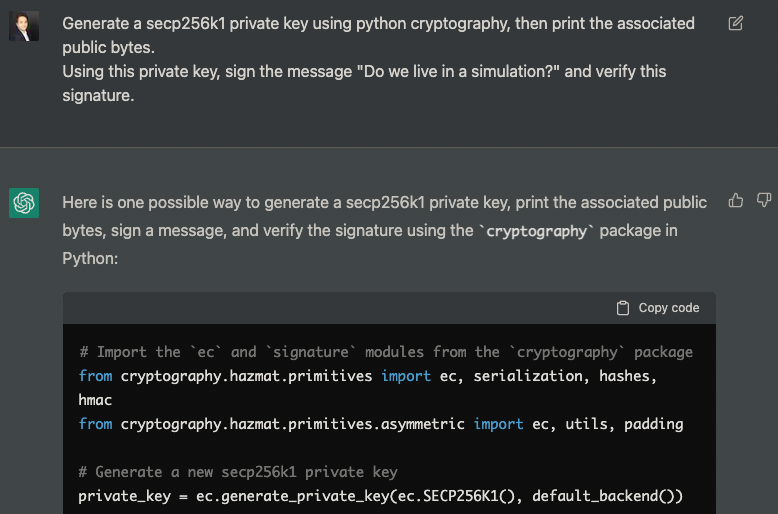Click the 'hmac' line in the code
Image resolution: width=778 pixels, height=514 pixels.
(95, 400)
